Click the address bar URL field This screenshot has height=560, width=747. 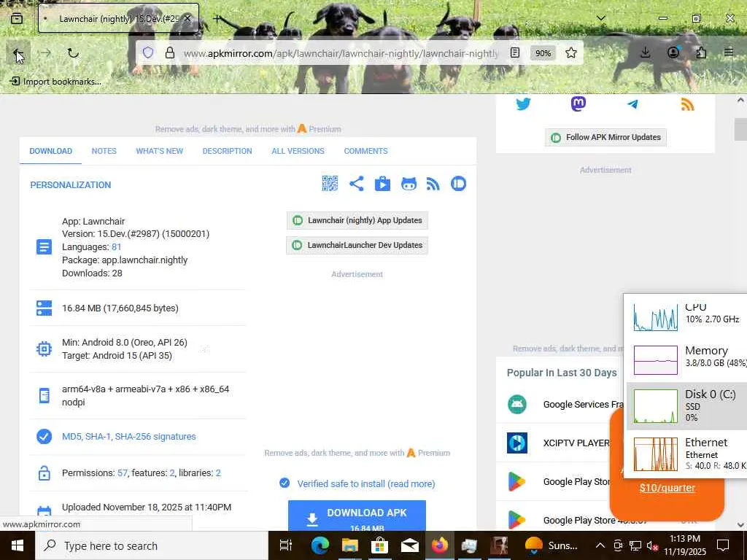tap(341, 52)
